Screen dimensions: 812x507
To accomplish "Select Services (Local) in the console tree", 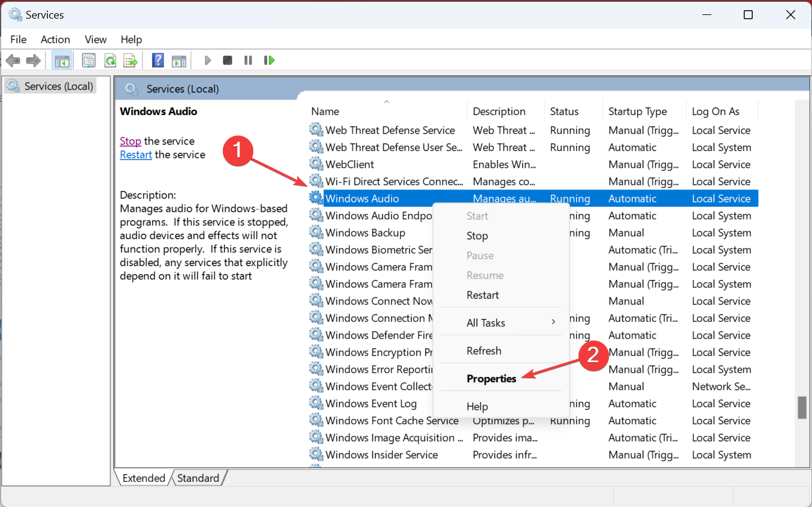I will (59, 86).
